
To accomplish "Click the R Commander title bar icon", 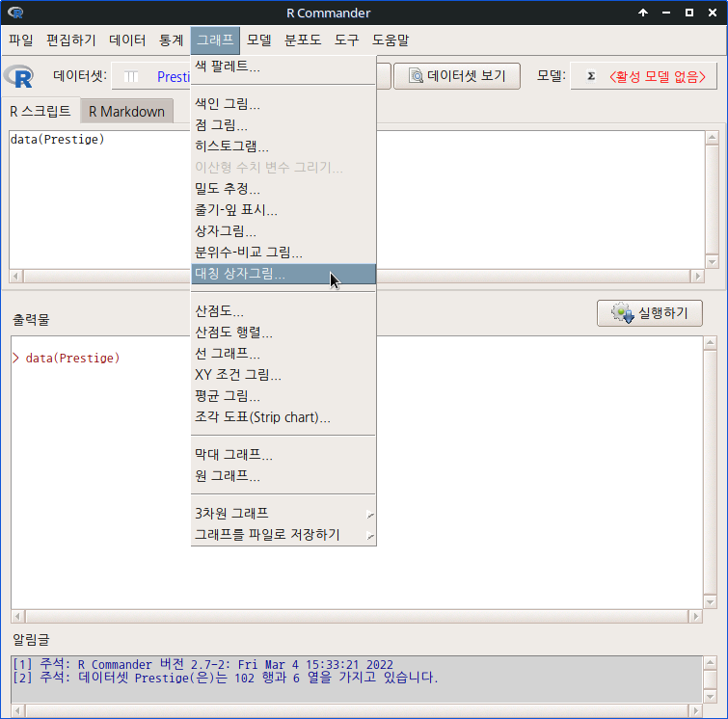I will [x=15, y=13].
